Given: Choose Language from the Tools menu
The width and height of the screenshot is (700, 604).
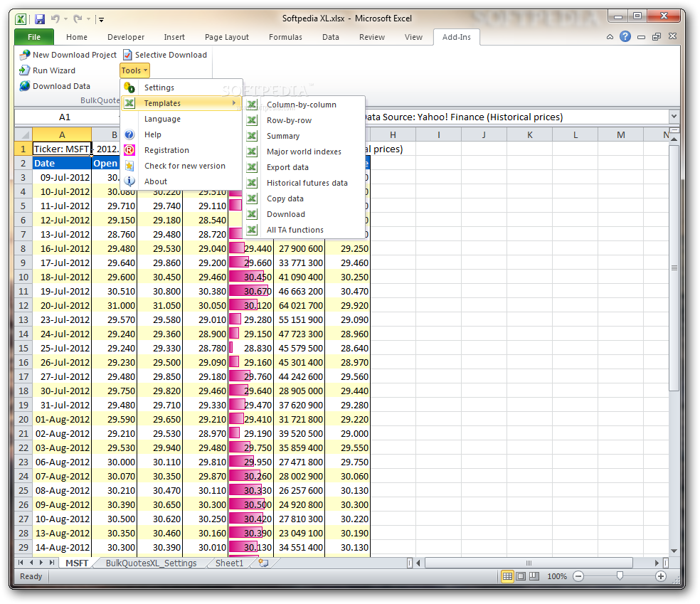Looking at the screenshot, I should pyautogui.click(x=162, y=119).
